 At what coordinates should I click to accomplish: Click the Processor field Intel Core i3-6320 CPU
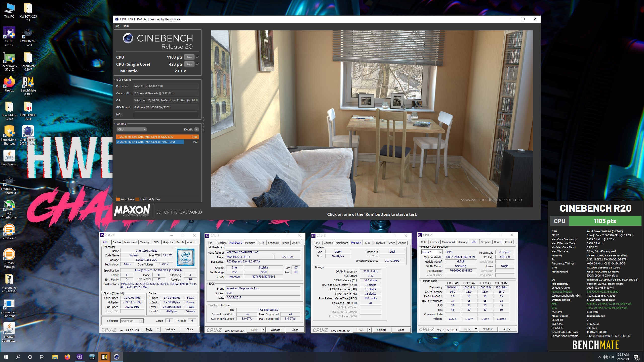(x=166, y=86)
